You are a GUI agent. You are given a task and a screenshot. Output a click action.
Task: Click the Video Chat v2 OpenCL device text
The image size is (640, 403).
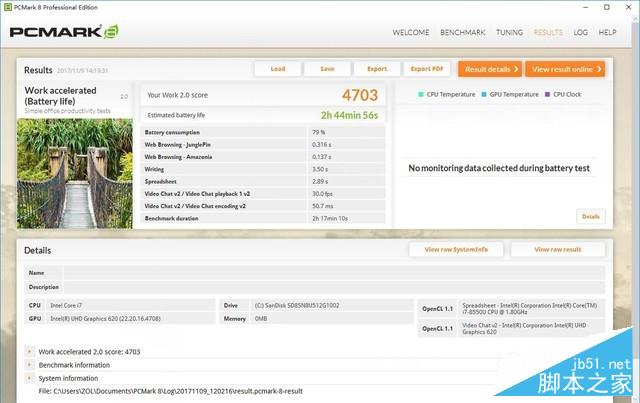(x=524, y=329)
